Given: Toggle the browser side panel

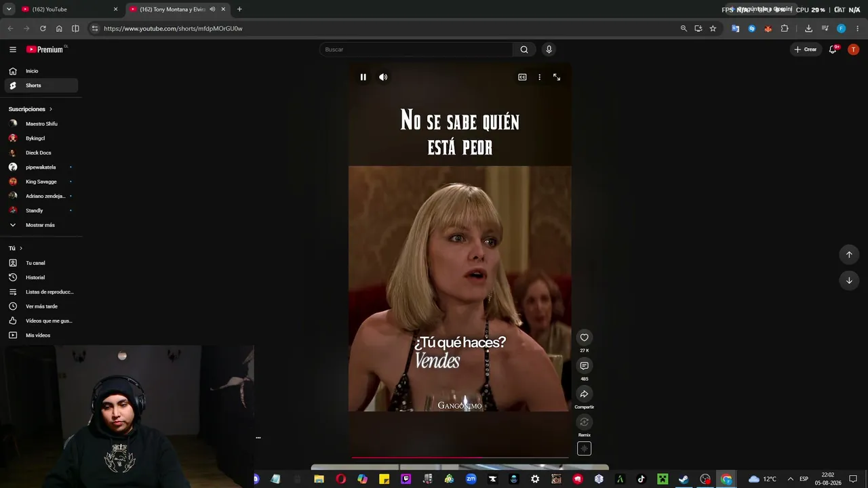Looking at the screenshot, I should [x=75, y=28].
